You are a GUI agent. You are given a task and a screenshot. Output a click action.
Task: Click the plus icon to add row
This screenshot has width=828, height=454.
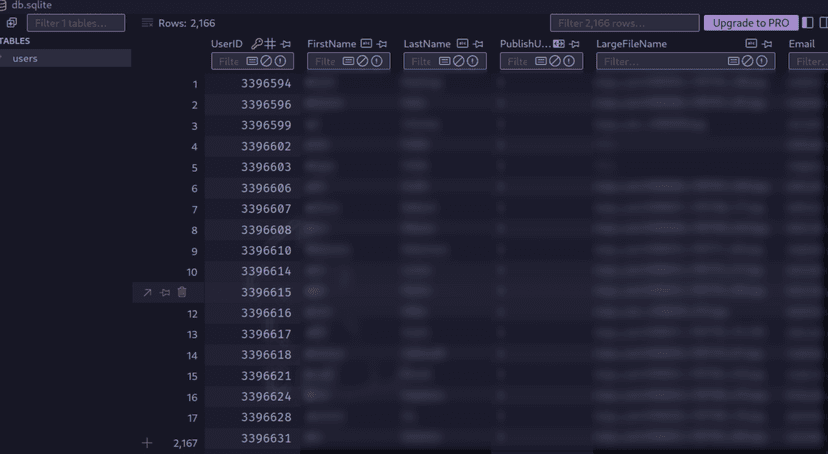[147, 442]
